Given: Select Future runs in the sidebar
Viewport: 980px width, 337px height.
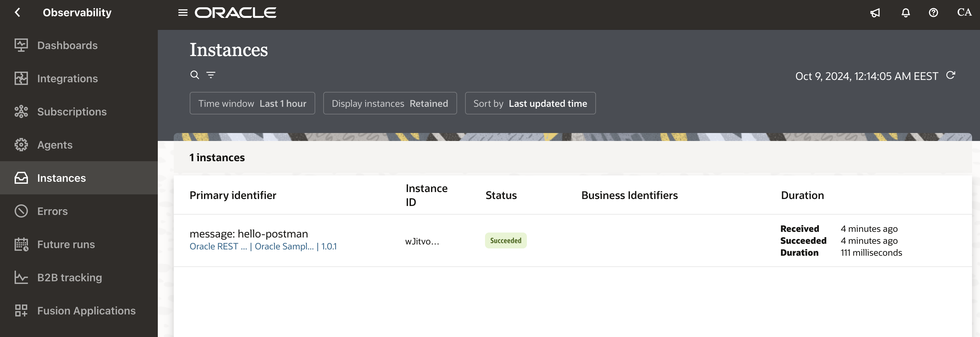Looking at the screenshot, I should click(x=66, y=244).
